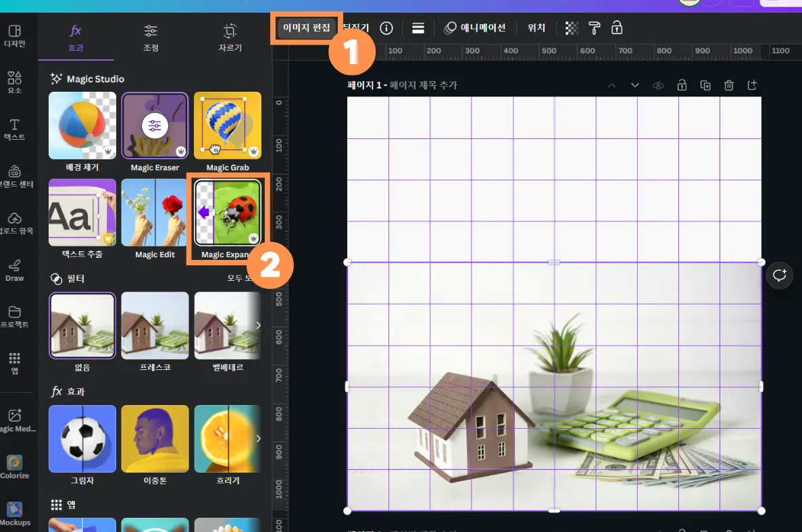The image size is (802, 532).
Task: Open the 요소 elements panel
Action: coord(14,82)
